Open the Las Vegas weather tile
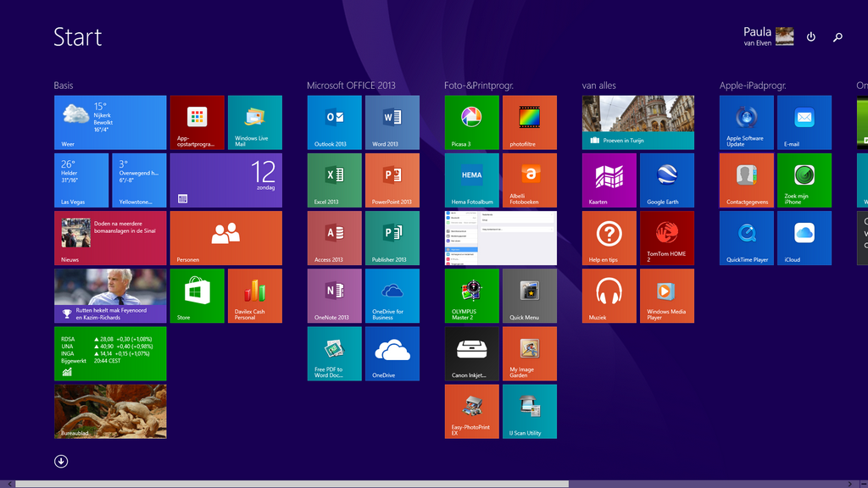Viewport: 868px width, 488px height. tap(81, 180)
